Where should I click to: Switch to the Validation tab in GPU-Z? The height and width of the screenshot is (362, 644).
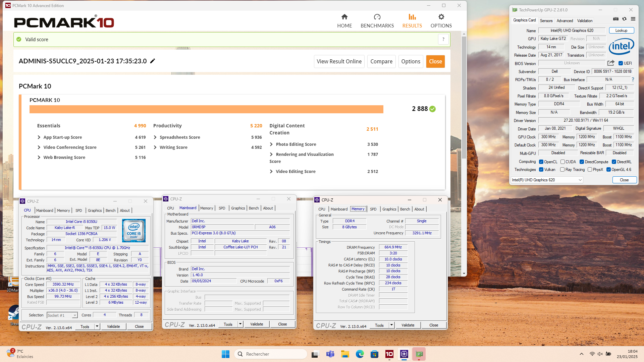pyautogui.click(x=585, y=21)
